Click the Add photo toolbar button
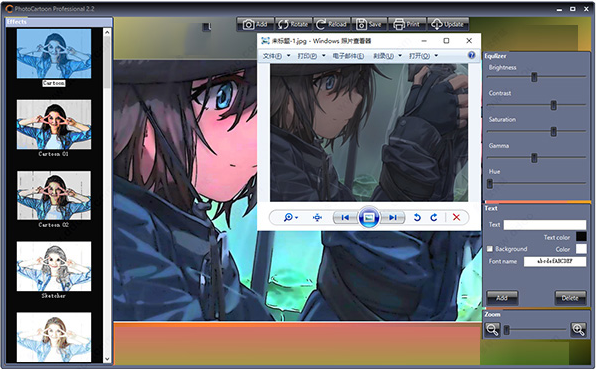Viewport: 596px width, 369px height. tap(255, 24)
